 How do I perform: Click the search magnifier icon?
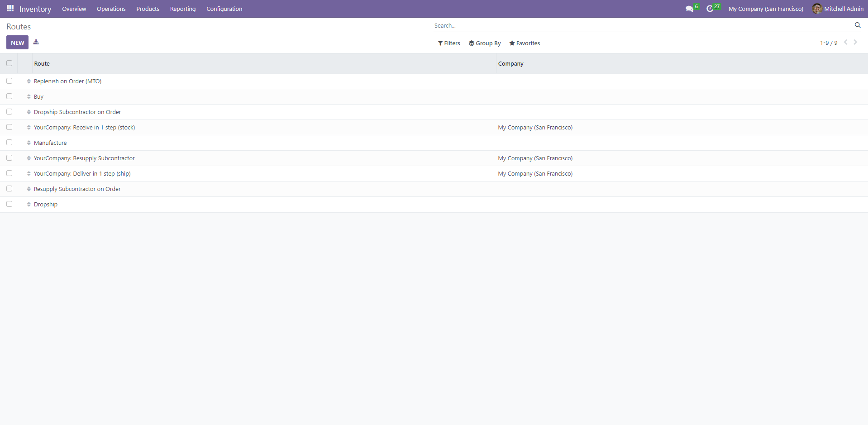pos(857,25)
